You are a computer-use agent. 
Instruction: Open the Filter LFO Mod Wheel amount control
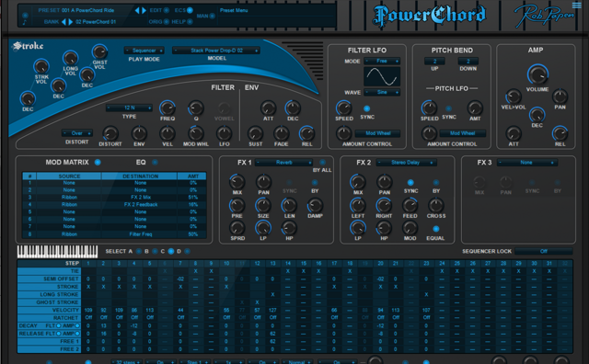point(377,133)
